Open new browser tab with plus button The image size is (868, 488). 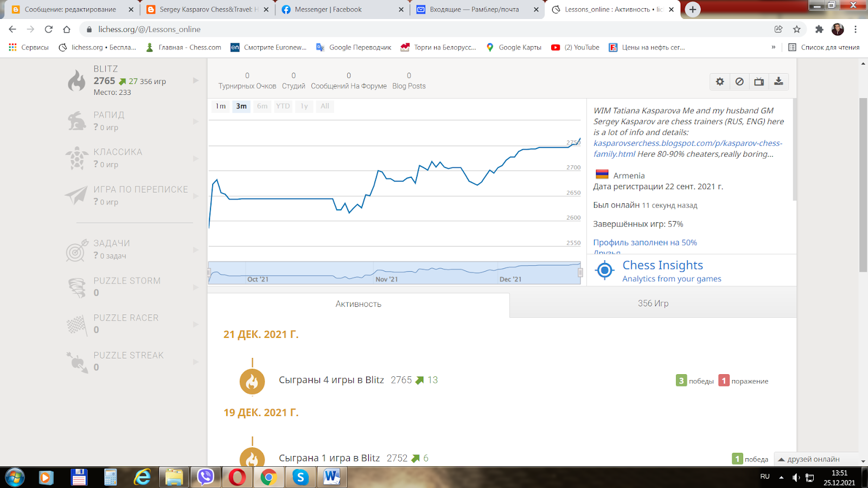(693, 10)
